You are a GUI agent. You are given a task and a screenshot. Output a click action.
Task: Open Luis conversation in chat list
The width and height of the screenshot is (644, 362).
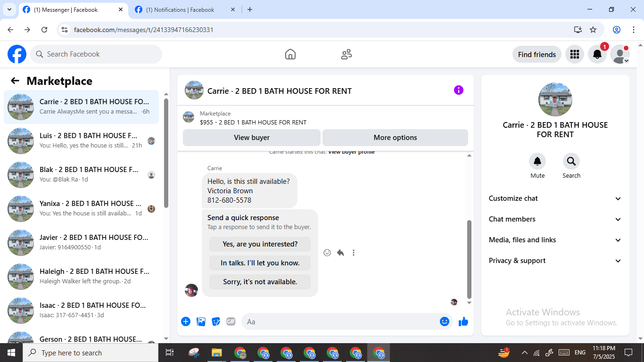pos(82,141)
